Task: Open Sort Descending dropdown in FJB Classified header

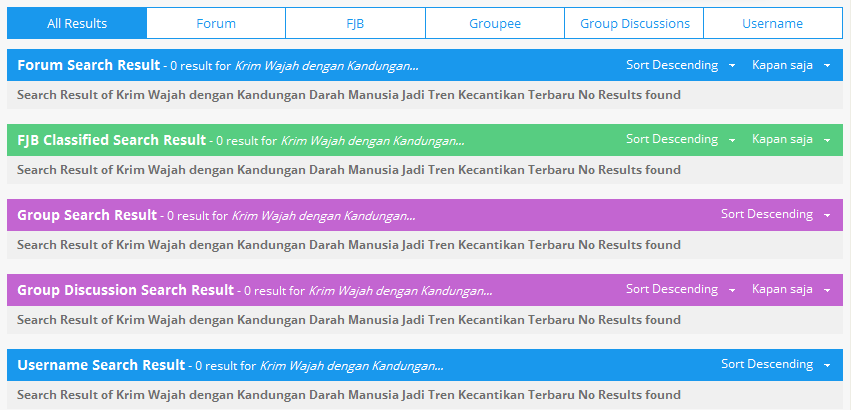Action: pyautogui.click(x=681, y=140)
